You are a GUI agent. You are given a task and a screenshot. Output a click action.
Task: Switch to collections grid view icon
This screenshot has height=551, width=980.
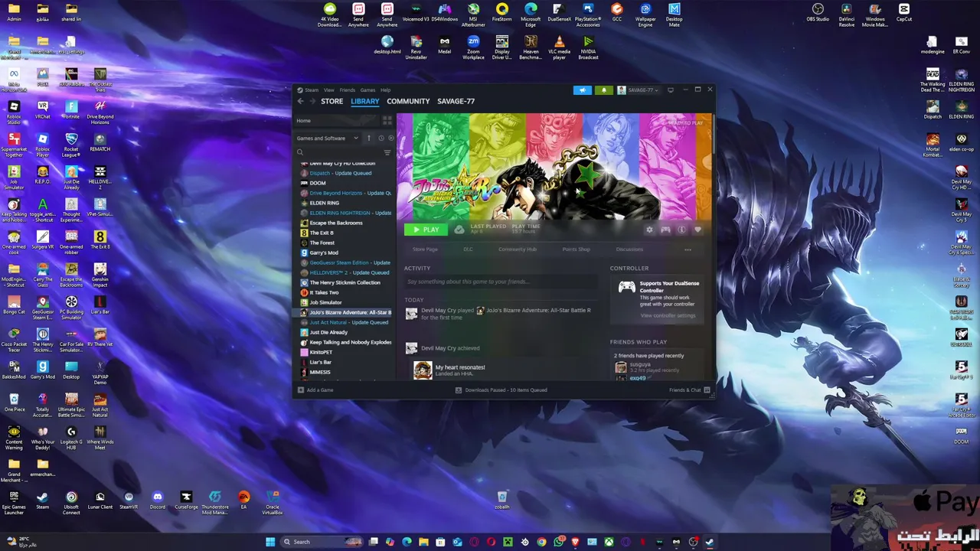point(387,121)
